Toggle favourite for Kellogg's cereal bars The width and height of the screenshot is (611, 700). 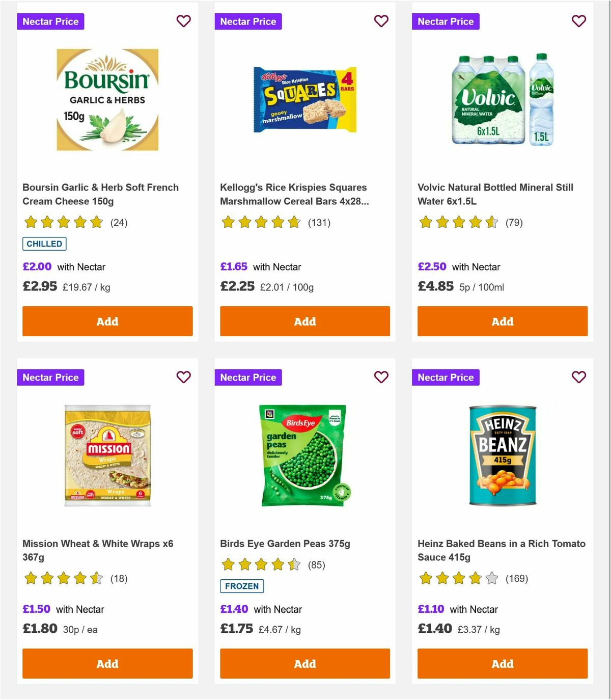point(381,21)
